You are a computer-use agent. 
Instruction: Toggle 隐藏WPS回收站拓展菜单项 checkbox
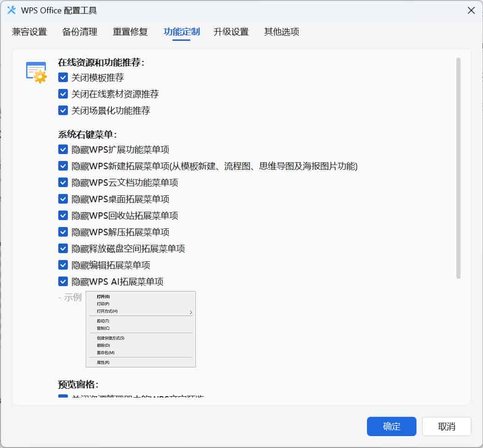coord(63,215)
